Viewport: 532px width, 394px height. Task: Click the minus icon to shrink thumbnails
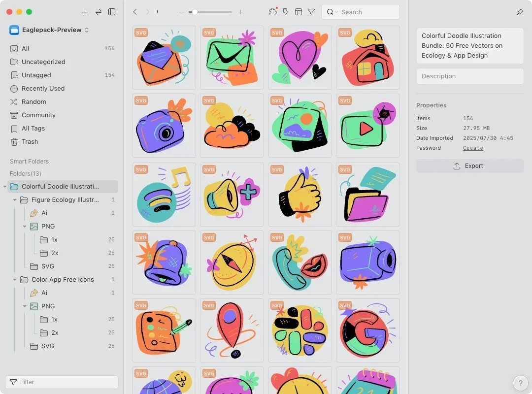[181, 12]
